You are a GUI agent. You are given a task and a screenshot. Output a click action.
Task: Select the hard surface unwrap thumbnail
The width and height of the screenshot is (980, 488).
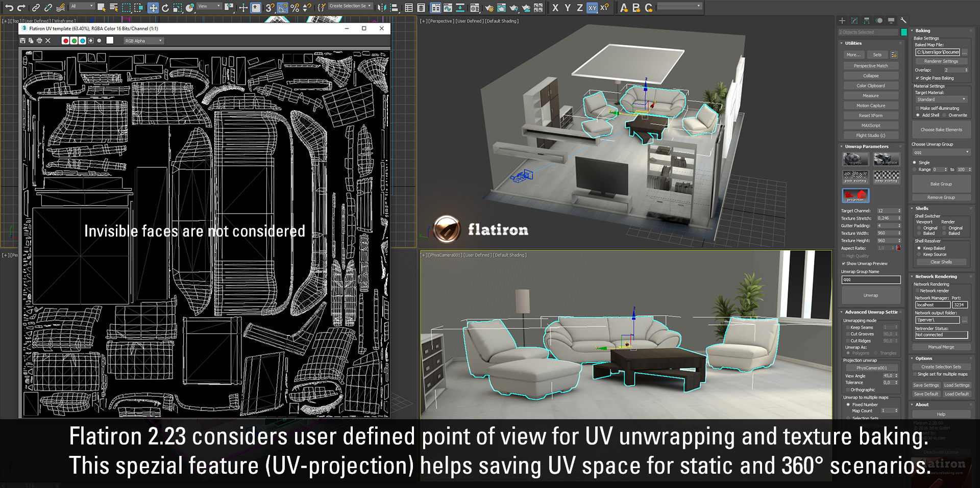pos(887,159)
